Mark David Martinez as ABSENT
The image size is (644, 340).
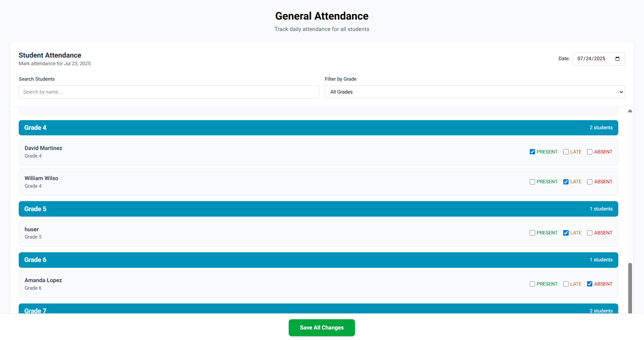pyautogui.click(x=590, y=152)
